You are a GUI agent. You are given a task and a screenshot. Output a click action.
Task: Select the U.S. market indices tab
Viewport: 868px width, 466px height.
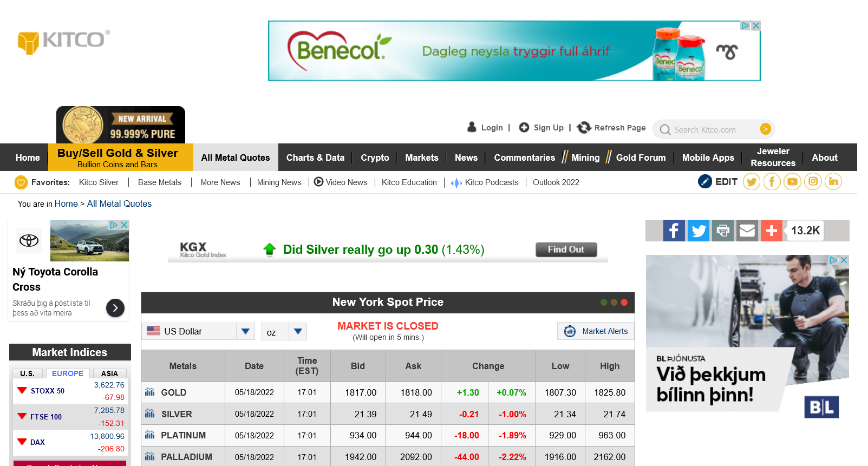point(28,373)
